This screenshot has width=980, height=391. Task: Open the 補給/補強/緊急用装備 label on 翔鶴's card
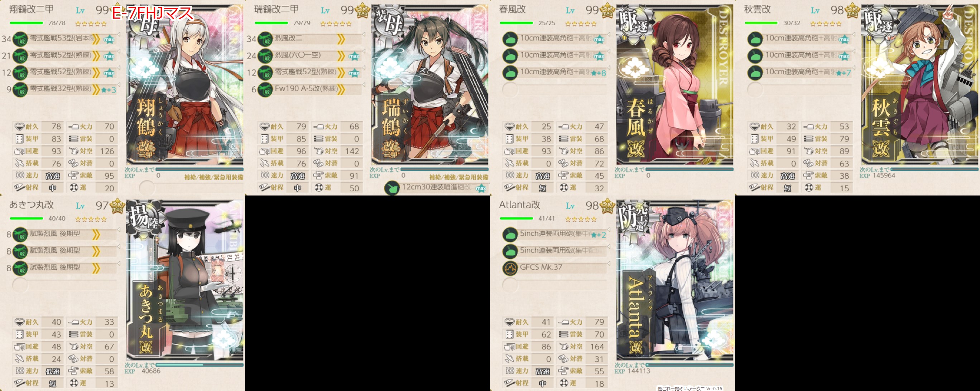coord(213,177)
